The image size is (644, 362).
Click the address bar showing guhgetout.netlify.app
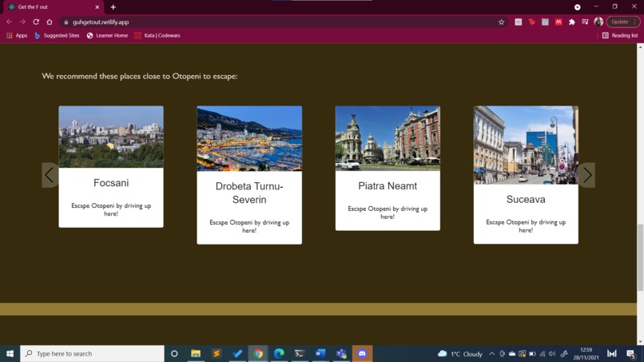[x=284, y=22]
